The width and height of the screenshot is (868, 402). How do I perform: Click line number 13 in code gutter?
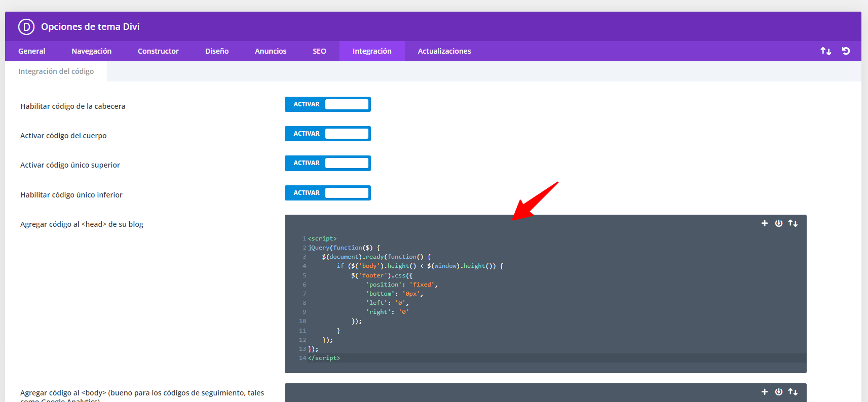[303, 349]
